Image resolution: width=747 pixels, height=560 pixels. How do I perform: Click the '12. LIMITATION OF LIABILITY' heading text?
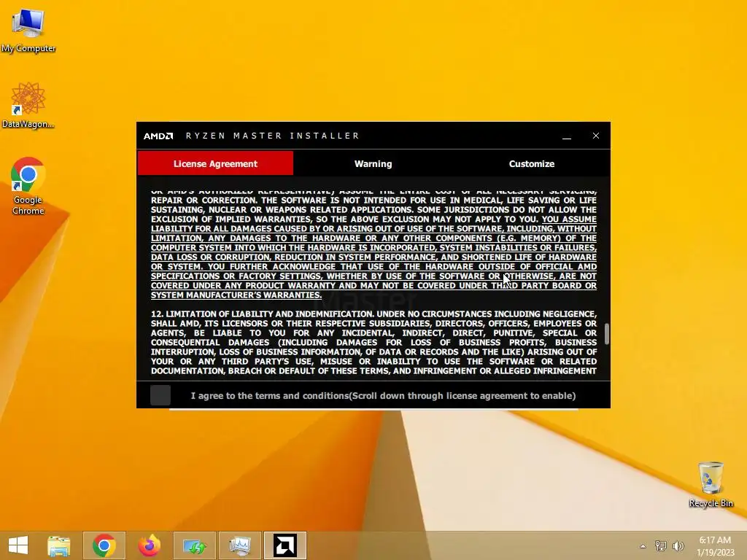coord(263,314)
